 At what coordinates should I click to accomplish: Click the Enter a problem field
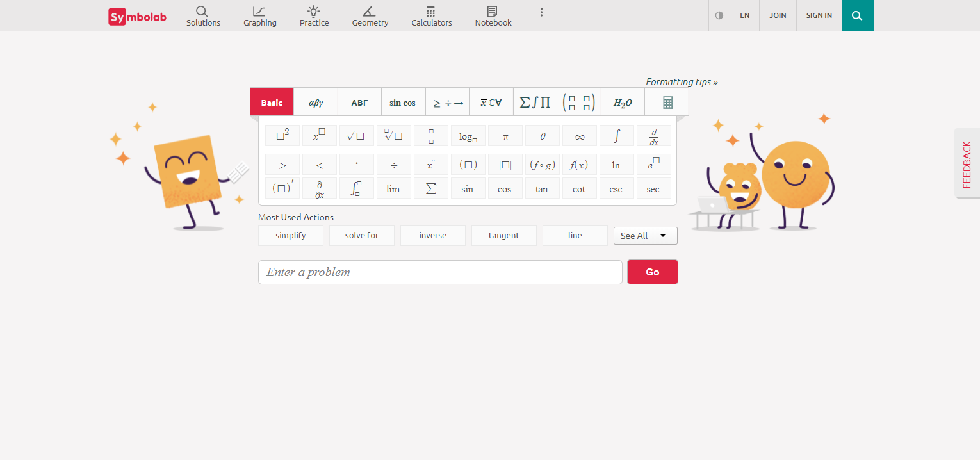coord(440,272)
